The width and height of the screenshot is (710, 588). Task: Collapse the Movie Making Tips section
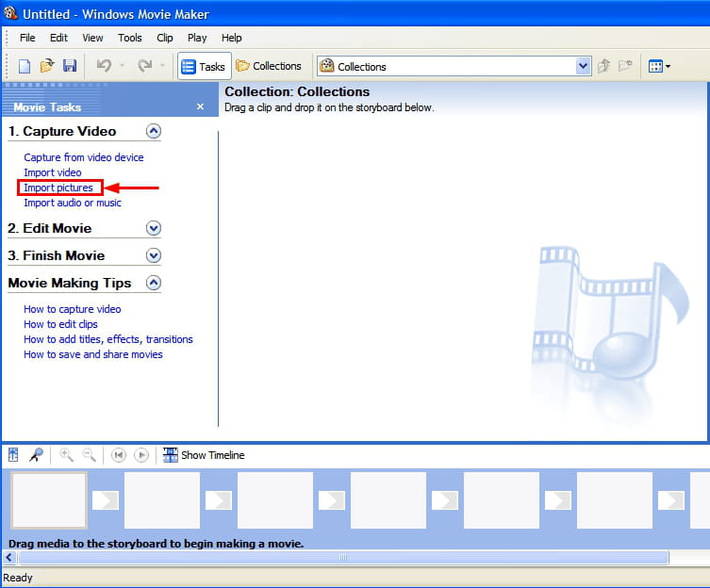click(x=154, y=283)
